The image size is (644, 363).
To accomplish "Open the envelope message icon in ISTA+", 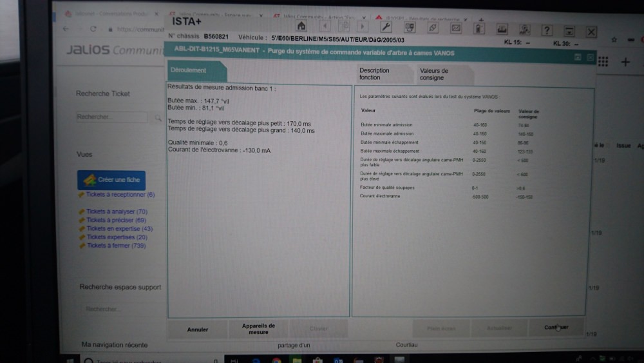I will (x=456, y=28).
